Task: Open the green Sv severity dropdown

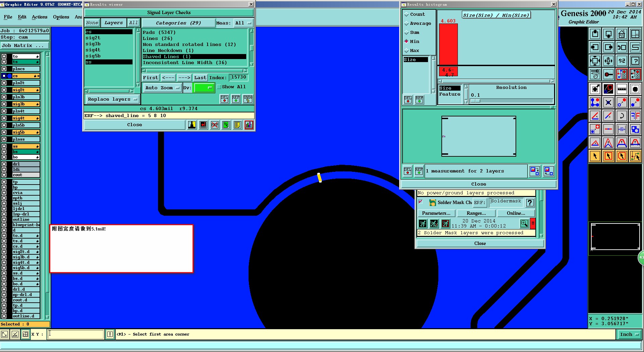Action: pyautogui.click(x=204, y=88)
